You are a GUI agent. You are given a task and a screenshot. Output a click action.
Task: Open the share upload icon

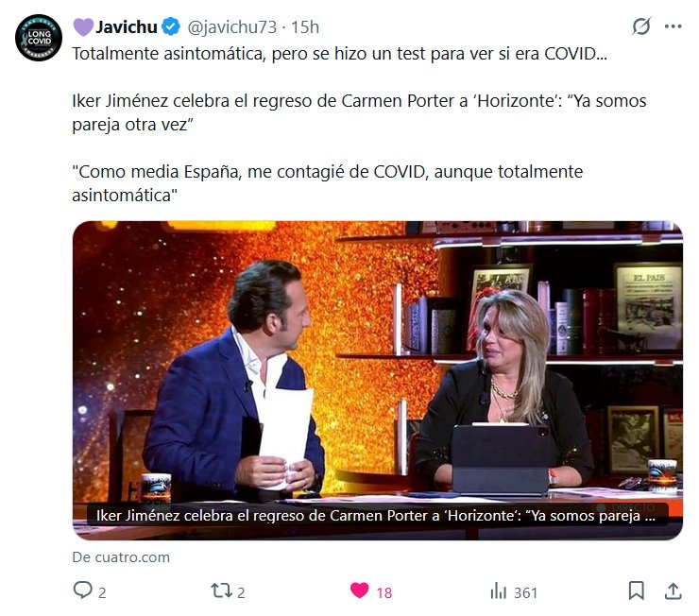pyautogui.click(x=673, y=591)
